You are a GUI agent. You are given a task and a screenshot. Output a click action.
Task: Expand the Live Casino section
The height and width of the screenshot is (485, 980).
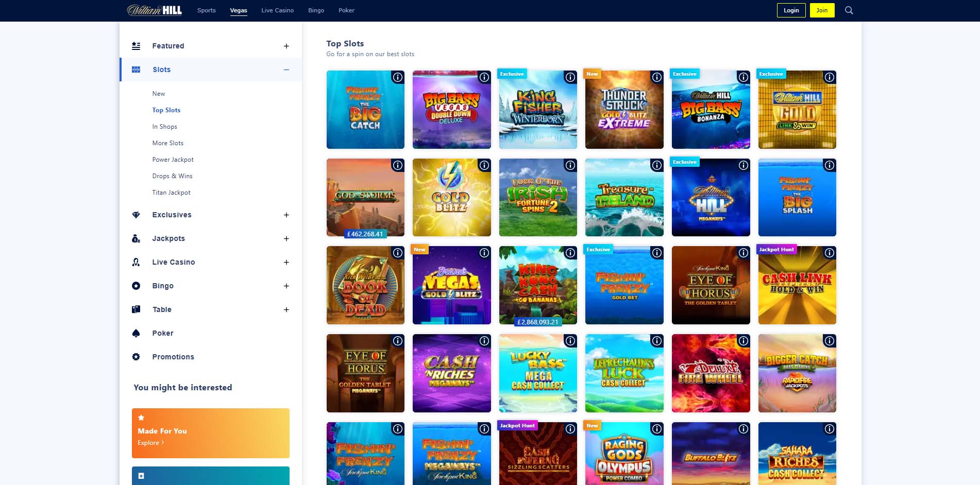coord(286,262)
